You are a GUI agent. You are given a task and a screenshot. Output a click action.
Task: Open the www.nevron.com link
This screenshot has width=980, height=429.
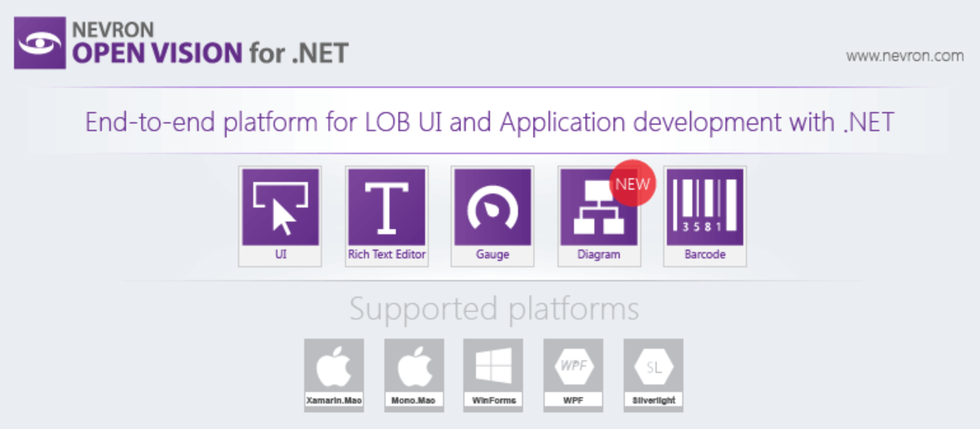click(x=904, y=56)
